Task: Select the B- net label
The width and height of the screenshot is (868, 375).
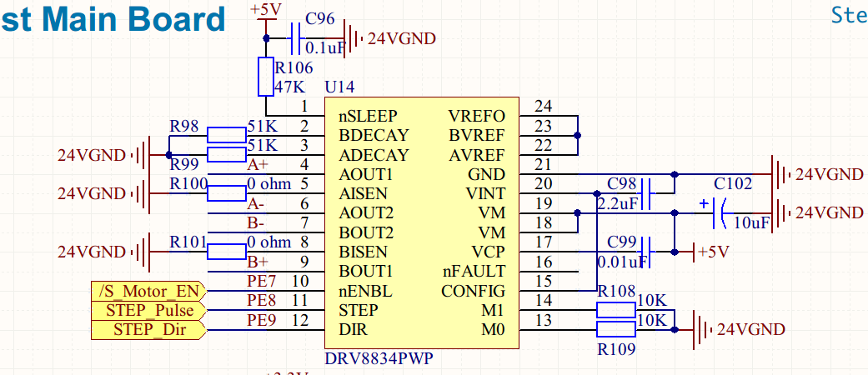Action: (255, 222)
